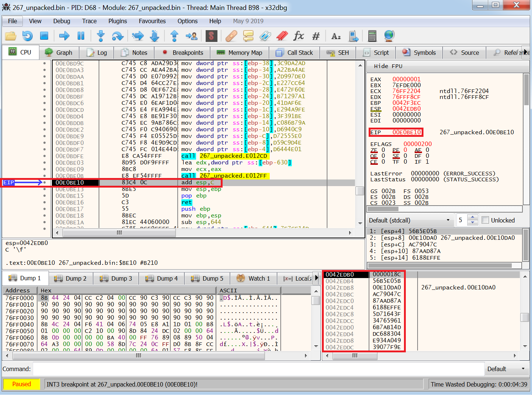Switch to the Breakpoints tab
532x395 pixels.
point(182,53)
